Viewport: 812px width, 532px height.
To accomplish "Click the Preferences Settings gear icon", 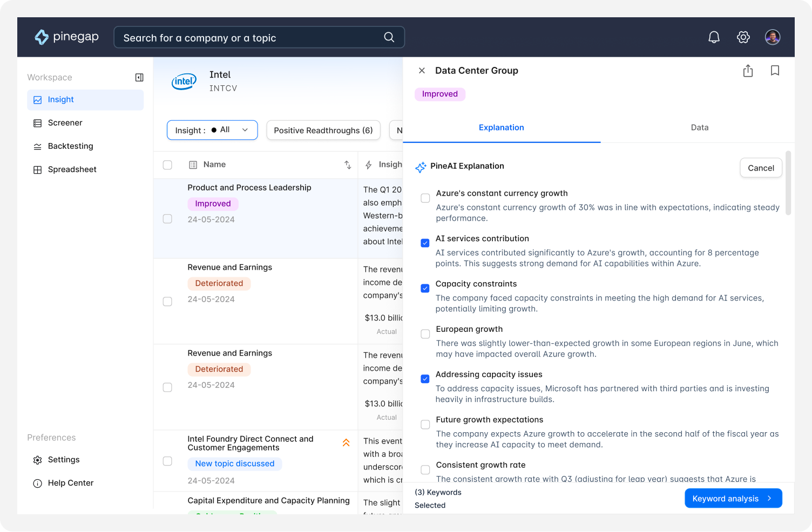I will click(38, 460).
